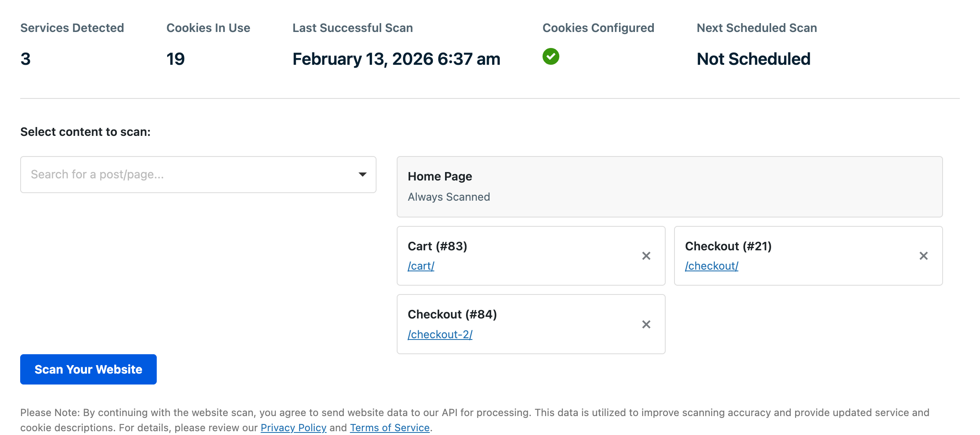The image size is (980, 435).
Task: Click the Checkout (#21) card title
Action: point(728,246)
